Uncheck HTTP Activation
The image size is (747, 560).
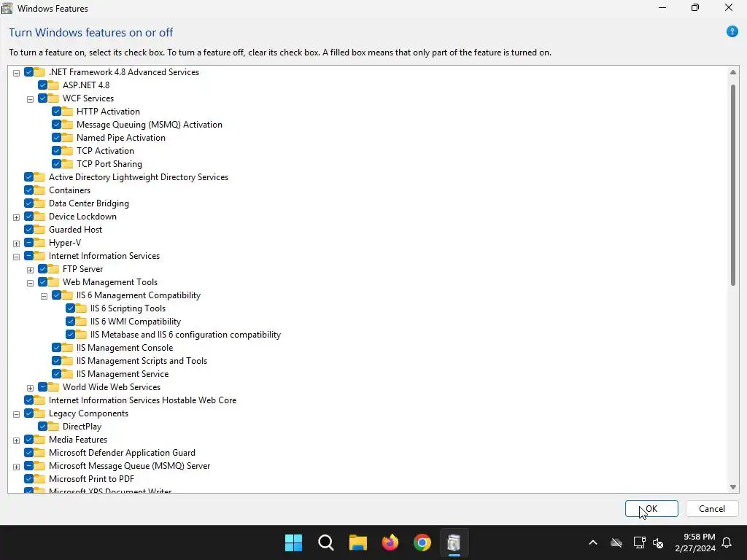56,111
